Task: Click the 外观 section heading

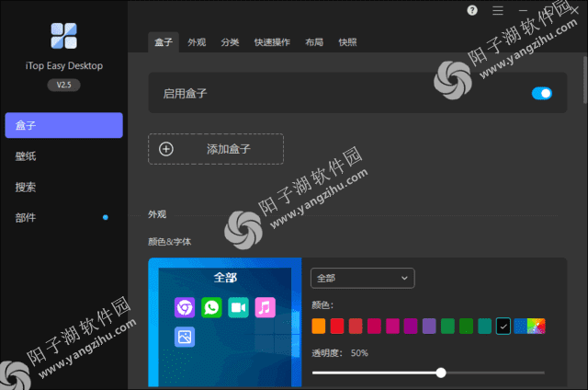Action: click(x=157, y=214)
